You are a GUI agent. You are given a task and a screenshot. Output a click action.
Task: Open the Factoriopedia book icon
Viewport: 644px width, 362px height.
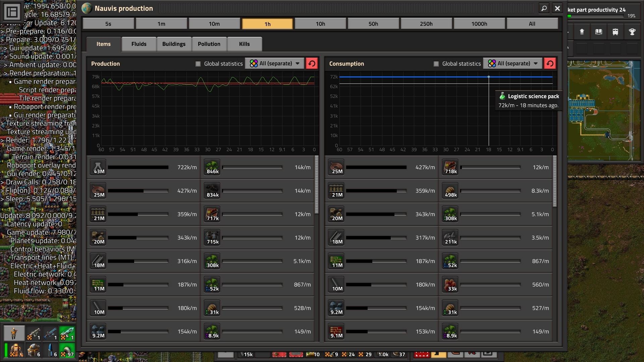(599, 32)
